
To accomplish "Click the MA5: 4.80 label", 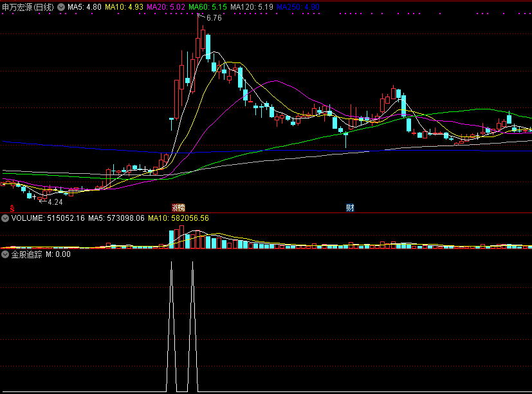I will coord(84,7).
